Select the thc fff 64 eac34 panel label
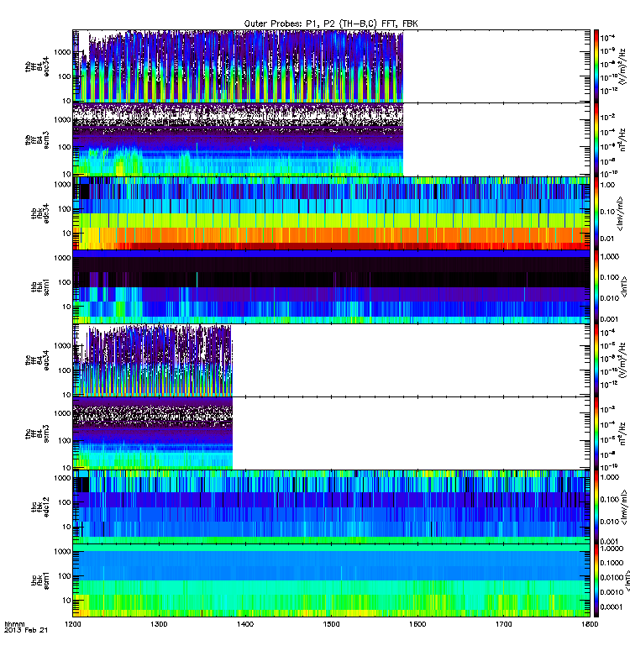This screenshot has height=672, width=630. click(37, 360)
